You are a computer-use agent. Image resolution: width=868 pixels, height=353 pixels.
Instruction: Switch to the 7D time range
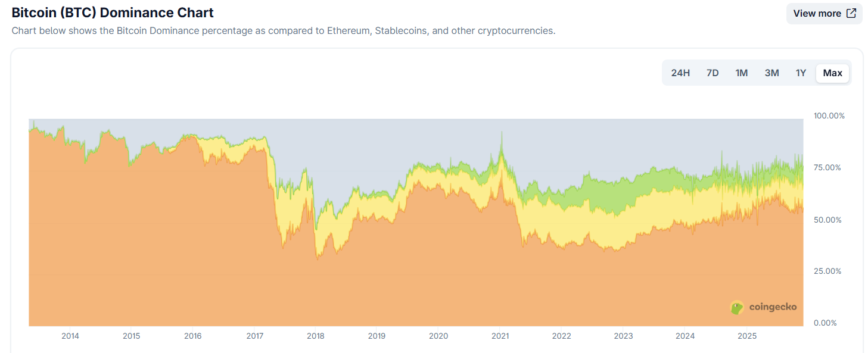[x=713, y=73]
